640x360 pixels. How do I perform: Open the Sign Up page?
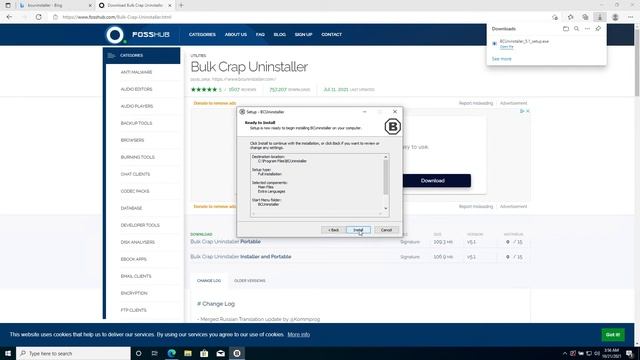point(303,35)
